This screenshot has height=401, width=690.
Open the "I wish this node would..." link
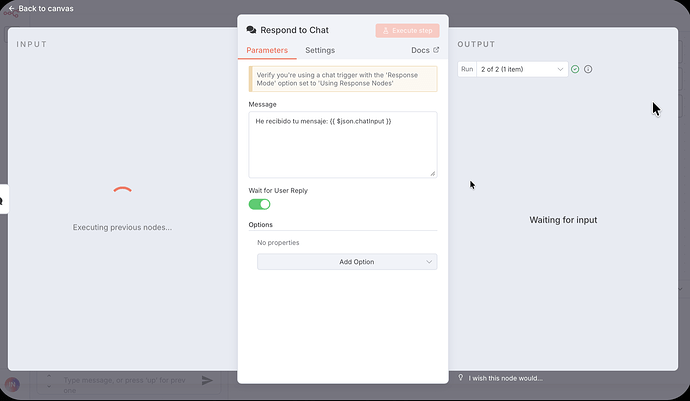coord(505,378)
